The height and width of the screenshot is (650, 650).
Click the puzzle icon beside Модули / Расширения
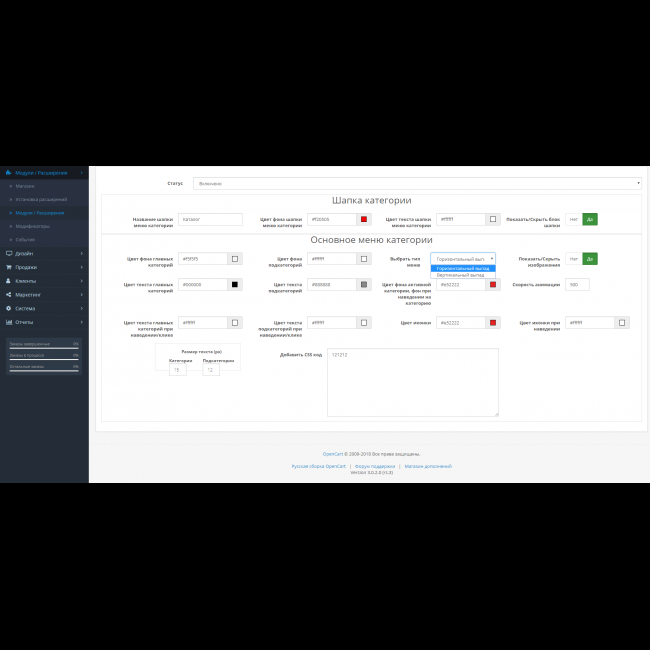tap(7, 173)
